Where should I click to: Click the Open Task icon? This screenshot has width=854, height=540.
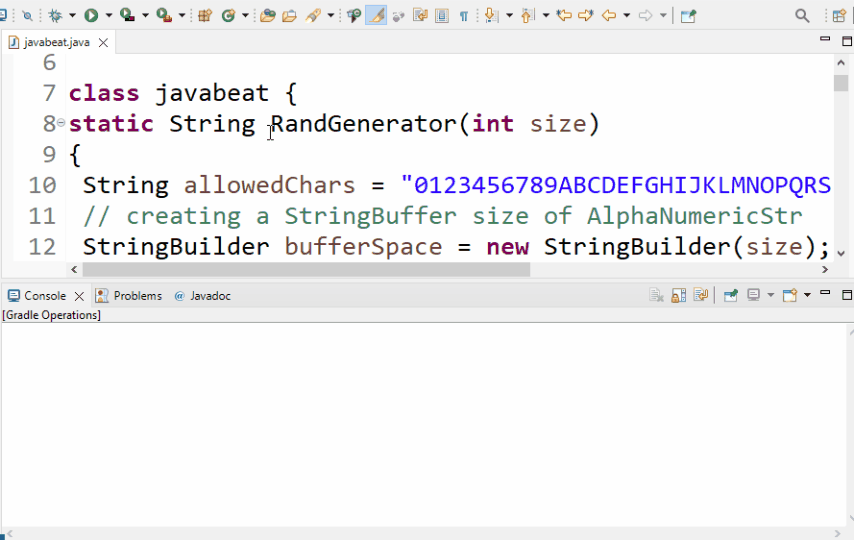(289, 16)
